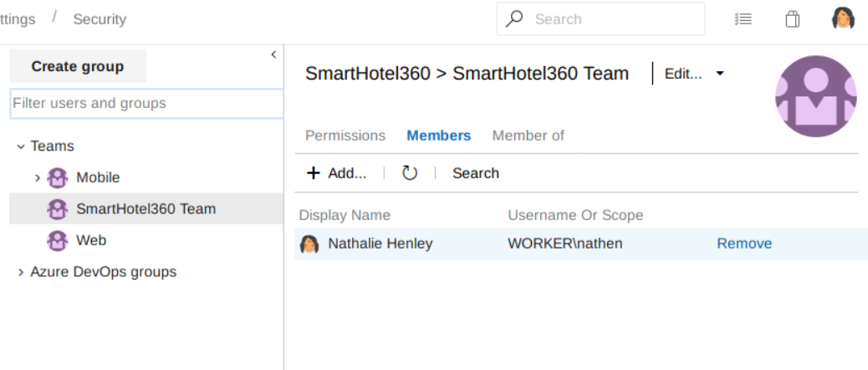Remove Nathalie Henley from the team

click(743, 244)
